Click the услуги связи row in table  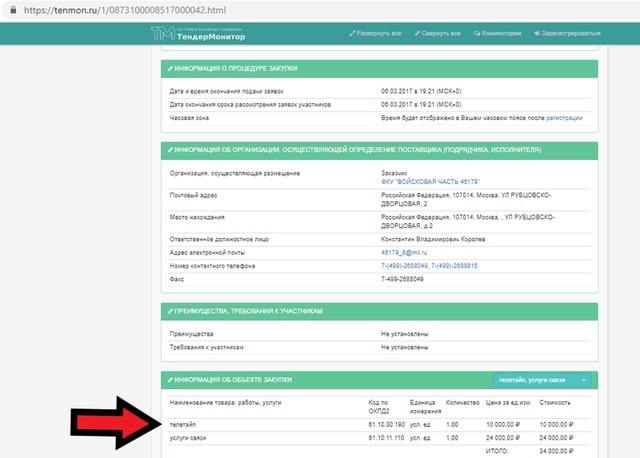coord(380,438)
